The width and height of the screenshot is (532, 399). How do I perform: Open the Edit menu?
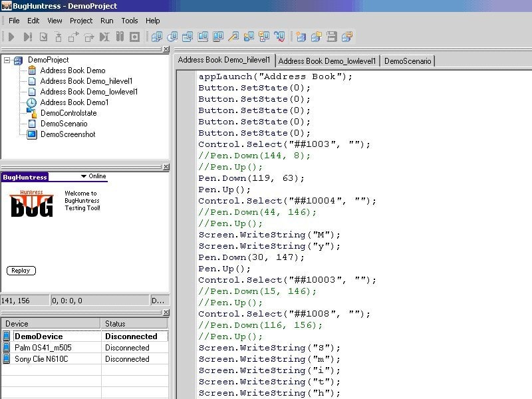point(33,21)
